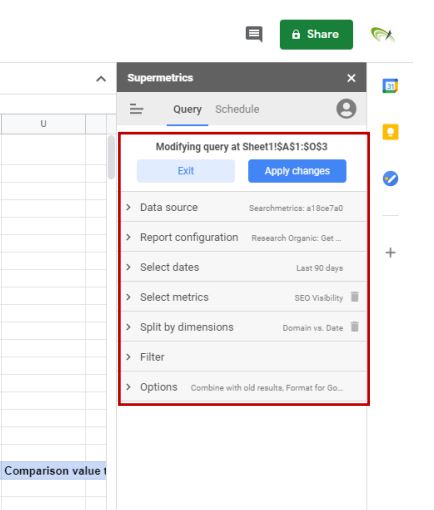The image size is (434, 510).
Task: Click 'Modifying query at Sheet1!$A$1:$O$3' text
Action: pyautogui.click(x=241, y=147)
